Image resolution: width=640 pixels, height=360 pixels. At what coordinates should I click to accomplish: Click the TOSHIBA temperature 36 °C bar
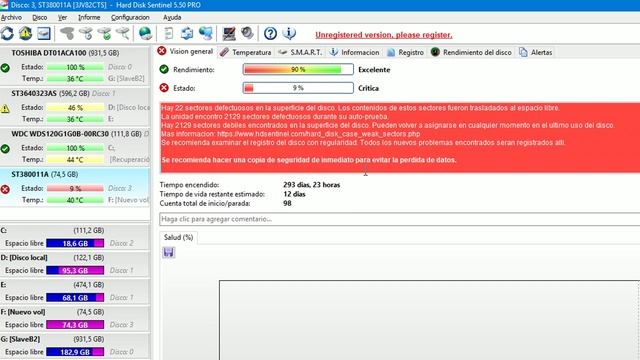pos(75,79)
